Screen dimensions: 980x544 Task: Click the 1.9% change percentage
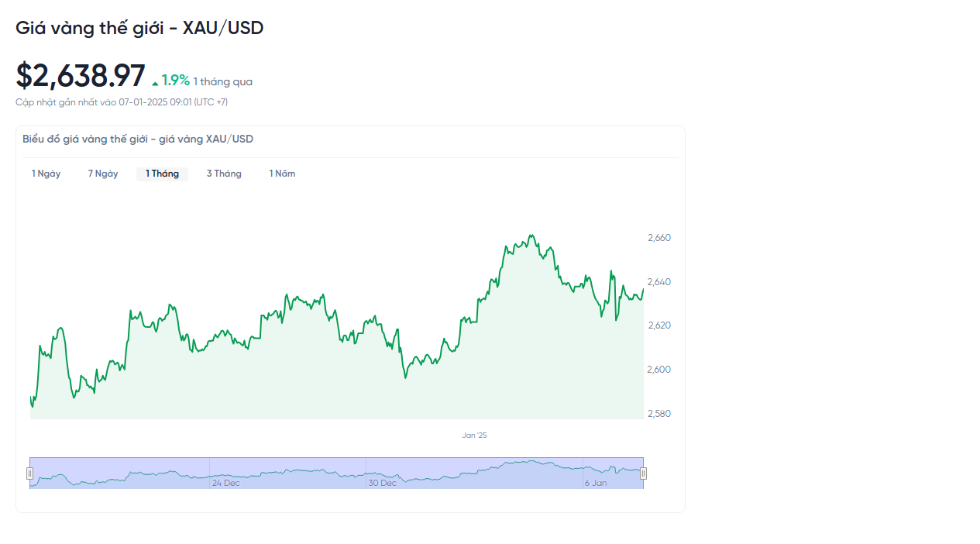point(176,81)
